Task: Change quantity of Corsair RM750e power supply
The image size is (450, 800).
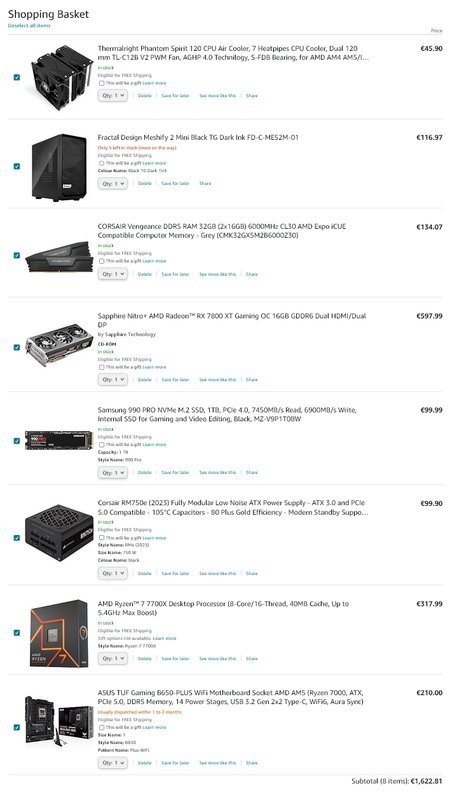Action: click(x=113, y=573)
